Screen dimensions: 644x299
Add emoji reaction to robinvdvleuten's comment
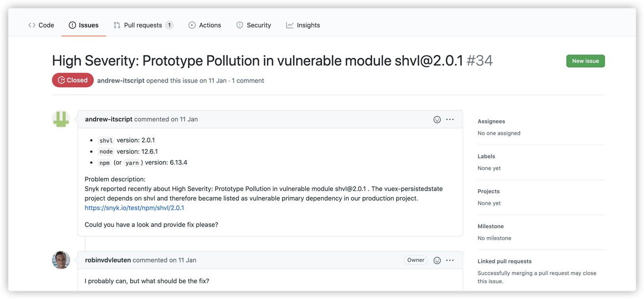pos(437,260)
